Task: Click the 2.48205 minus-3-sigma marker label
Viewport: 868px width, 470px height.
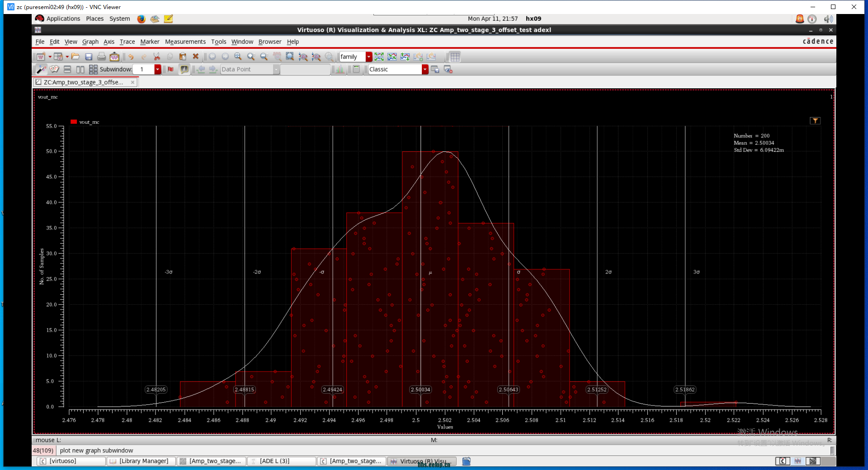Action: click(x=156, y=390)
